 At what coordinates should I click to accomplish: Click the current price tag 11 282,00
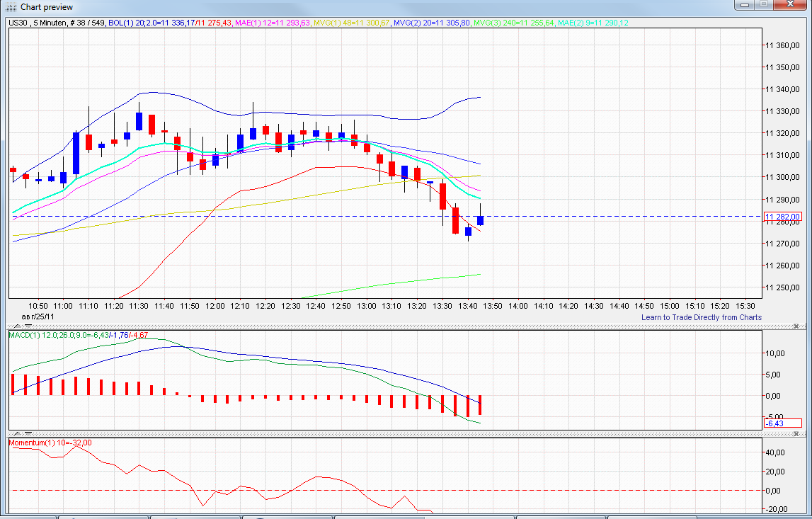[x=782, y=217]
